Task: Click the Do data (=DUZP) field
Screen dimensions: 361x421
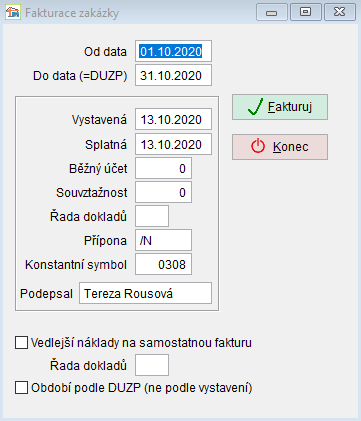Action: coord(173,75)
